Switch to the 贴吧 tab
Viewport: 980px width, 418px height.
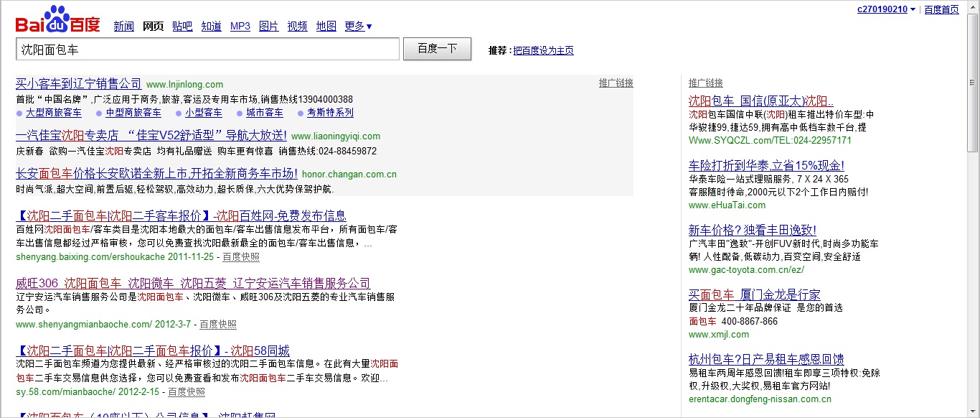point(182,27)
